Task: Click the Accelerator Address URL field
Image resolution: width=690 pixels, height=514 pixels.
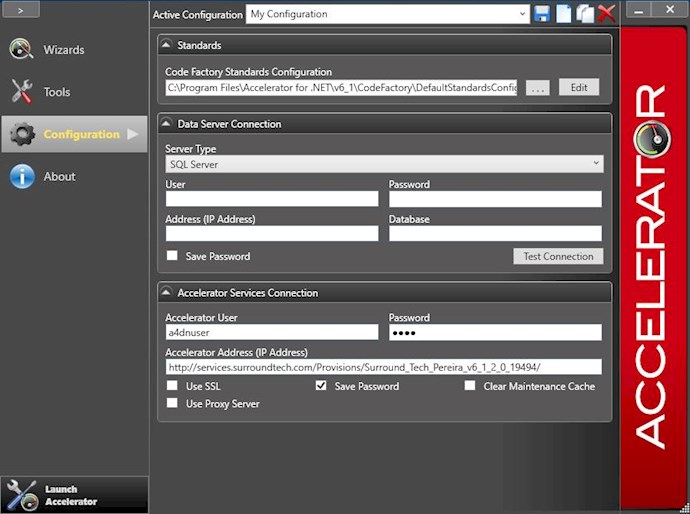Action: coord(384,367)
